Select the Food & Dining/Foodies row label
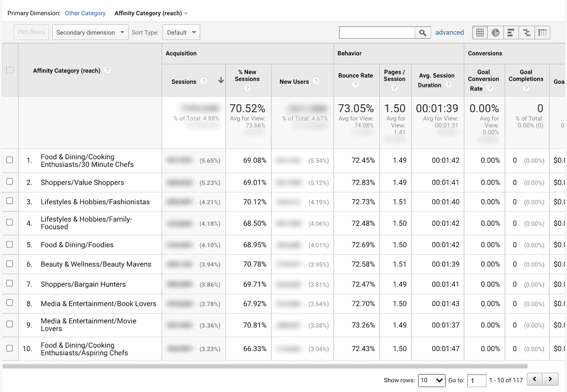 point(77,245)
